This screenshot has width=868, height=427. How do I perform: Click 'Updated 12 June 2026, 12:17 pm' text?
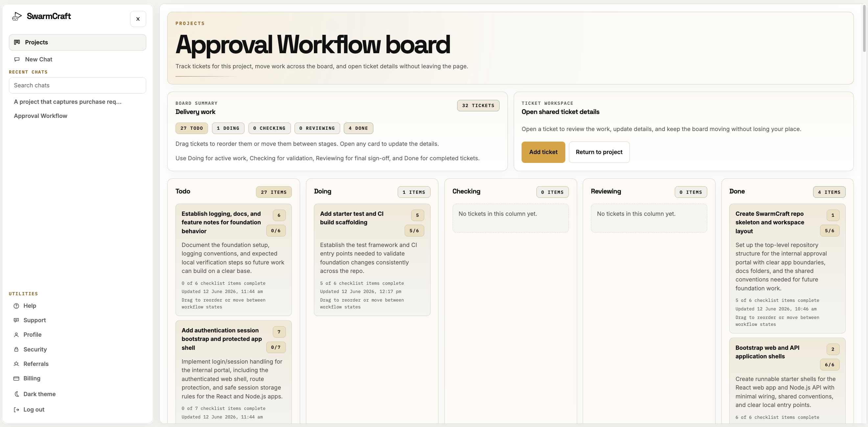(x=361, y=292)
